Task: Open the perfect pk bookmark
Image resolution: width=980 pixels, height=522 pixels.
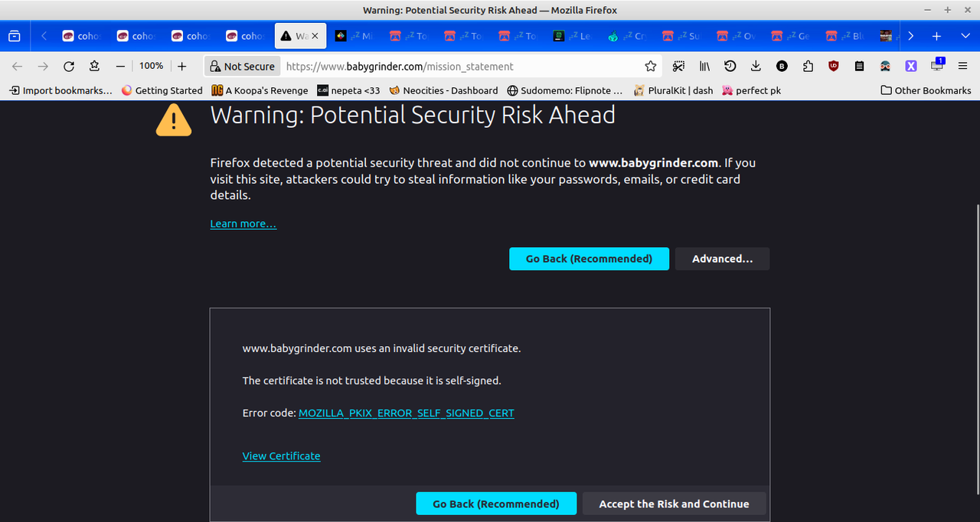Action: (751, 90)
